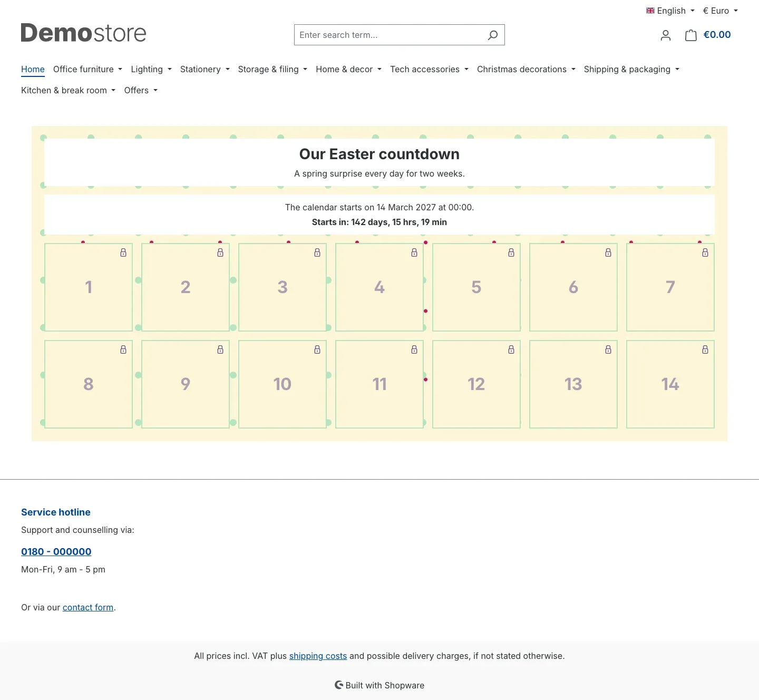
Task: Call the 0180 - 000000 hotline link
Action: pyautogui.click(x=56, y=551)
